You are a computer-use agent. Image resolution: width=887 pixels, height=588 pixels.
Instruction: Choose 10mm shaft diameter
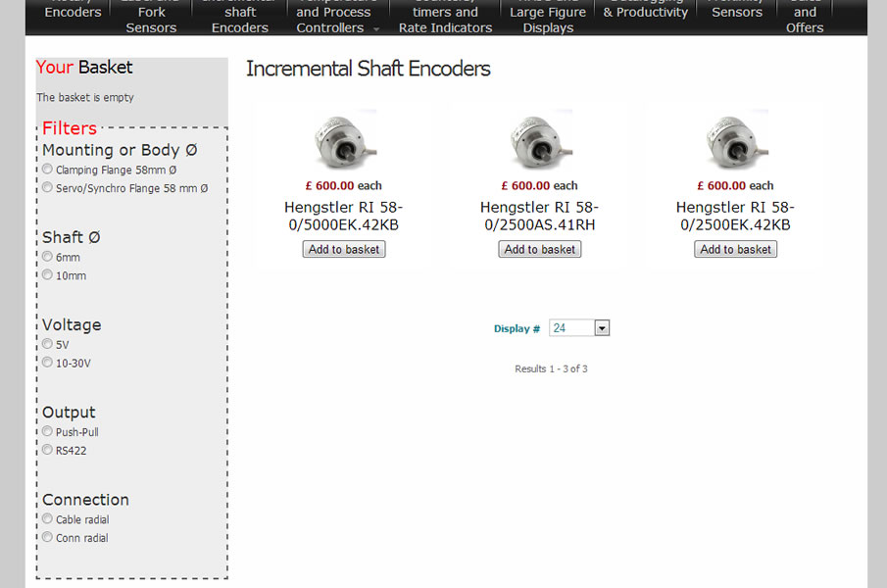[x=47, y=274]
